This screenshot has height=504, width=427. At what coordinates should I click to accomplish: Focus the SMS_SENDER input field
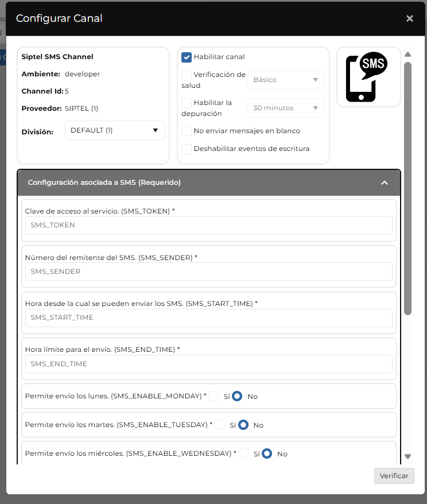point(209,272)
